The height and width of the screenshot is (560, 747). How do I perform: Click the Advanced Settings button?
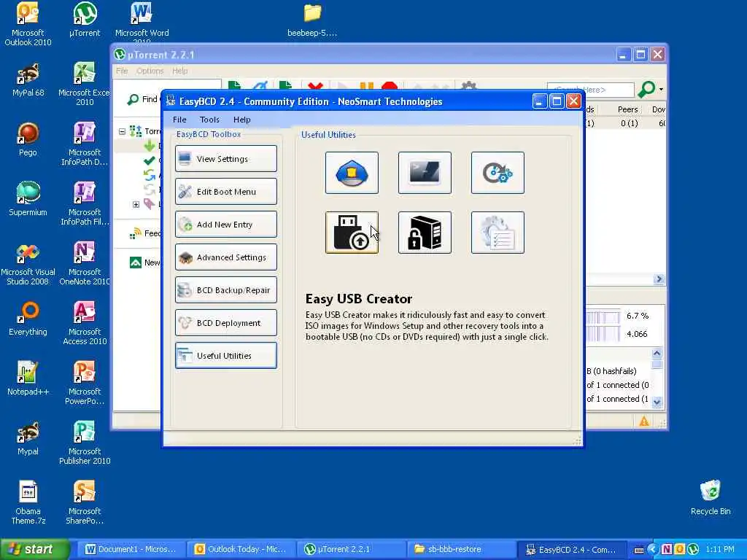click(x=226, y=257)
